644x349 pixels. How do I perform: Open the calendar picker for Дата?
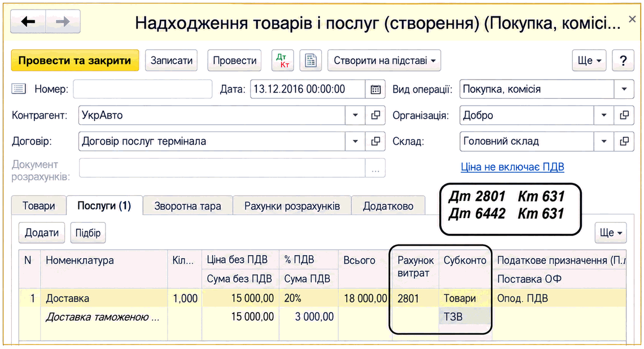tap(375, 89)
